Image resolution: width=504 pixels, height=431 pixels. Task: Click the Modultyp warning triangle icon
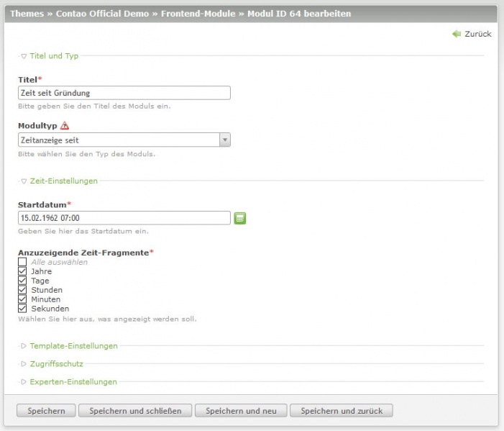pos(65,126)
